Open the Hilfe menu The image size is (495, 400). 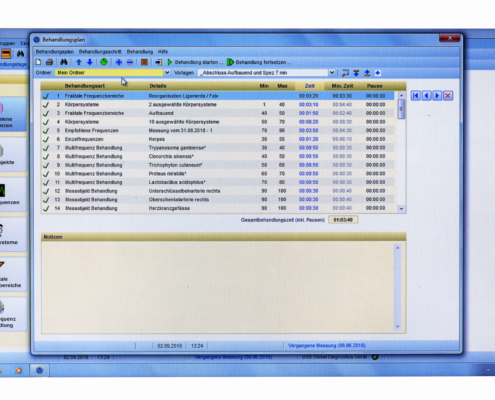pos(163,52)
